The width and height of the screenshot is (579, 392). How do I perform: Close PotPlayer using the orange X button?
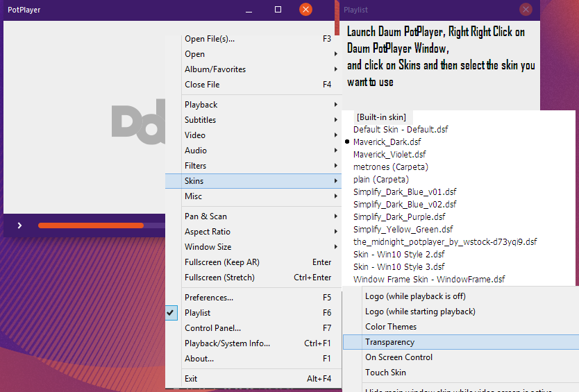(305, 10)
